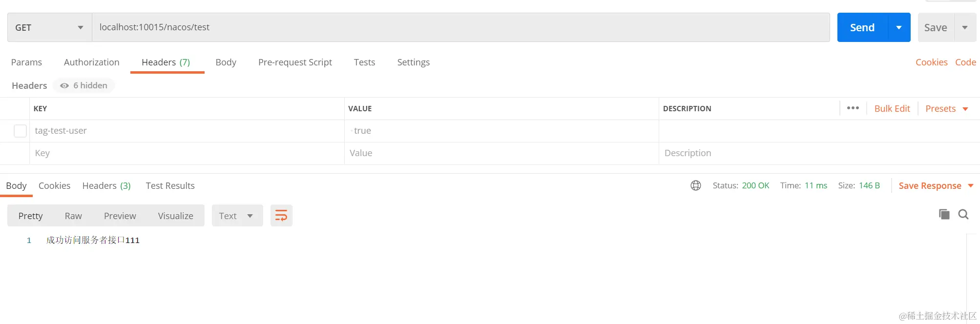Select the Visualize view mode
This screenshot has width=980, height=324.
[x=175, y=216]
